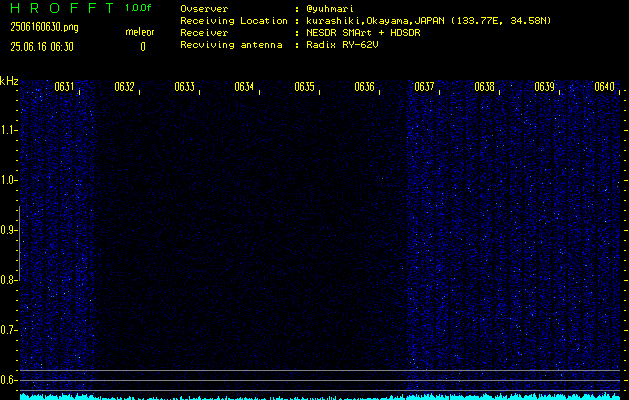Click the meteor count label

(140, 32)
